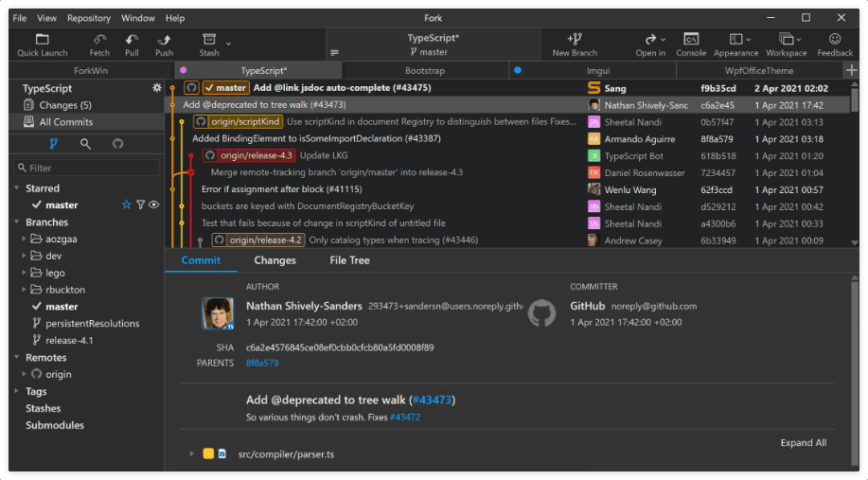This screenshot has height=480, width=868.
Task: Create a New Branch from toolbar
Action: coord(575,44)
